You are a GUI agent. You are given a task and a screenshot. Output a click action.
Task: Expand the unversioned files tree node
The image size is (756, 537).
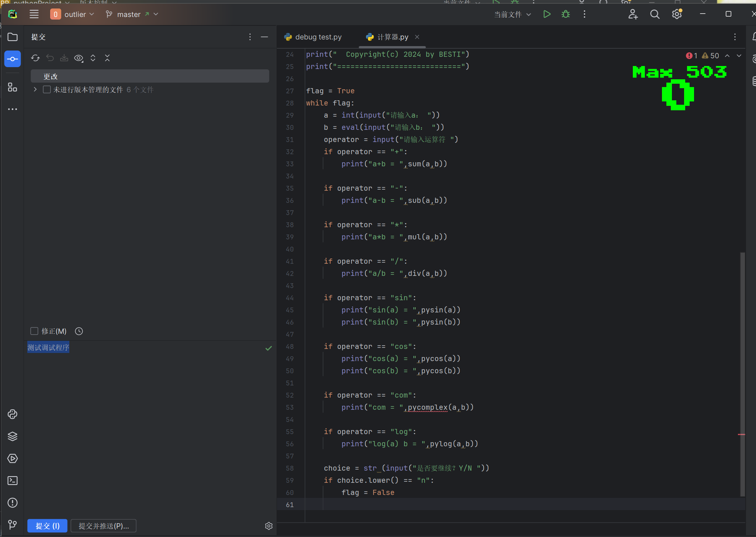click(35, 90)
